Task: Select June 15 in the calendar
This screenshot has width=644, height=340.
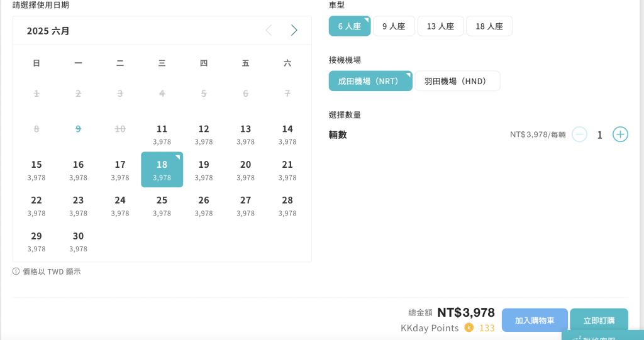Action: (36, 170)
